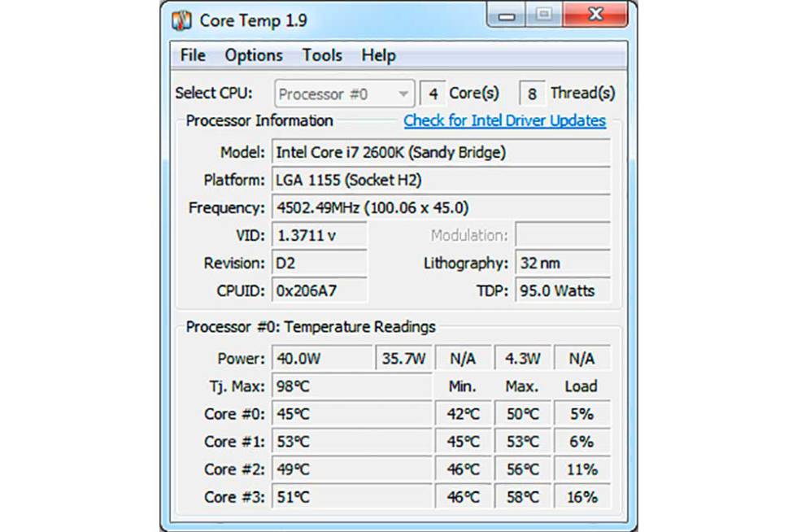
Task: Click Core #3 current temperature 51°C
Action: pyautogui.click(x=351, y=496)
